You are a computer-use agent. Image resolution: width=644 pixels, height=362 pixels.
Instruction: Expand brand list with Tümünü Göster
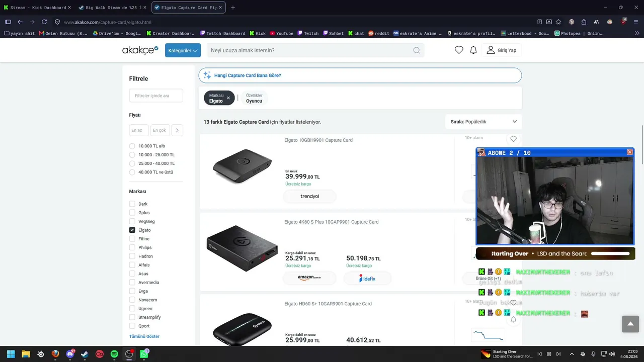pos(144,336)
